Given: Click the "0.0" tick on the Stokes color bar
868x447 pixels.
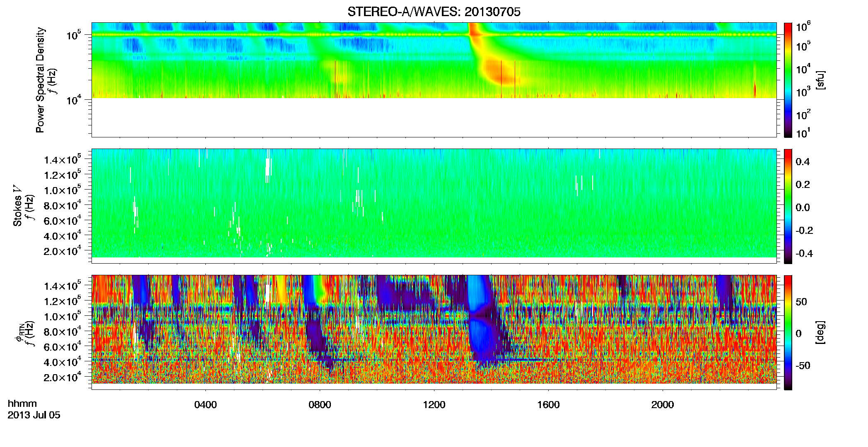Looking at the screenshot, I should [803, 208].
